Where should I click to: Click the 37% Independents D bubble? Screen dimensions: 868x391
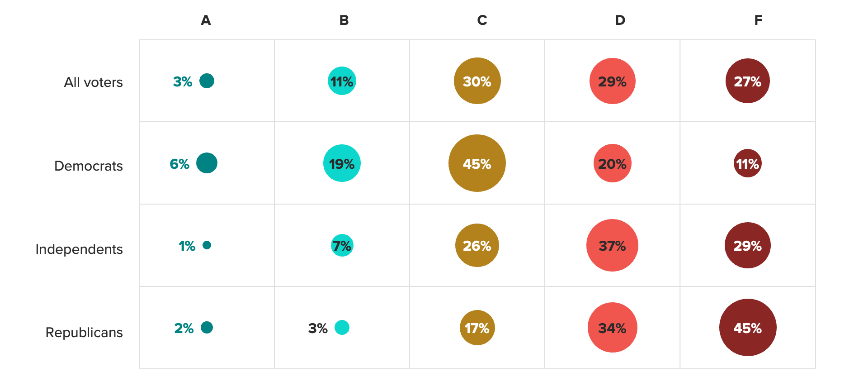[x=612, y=245]
